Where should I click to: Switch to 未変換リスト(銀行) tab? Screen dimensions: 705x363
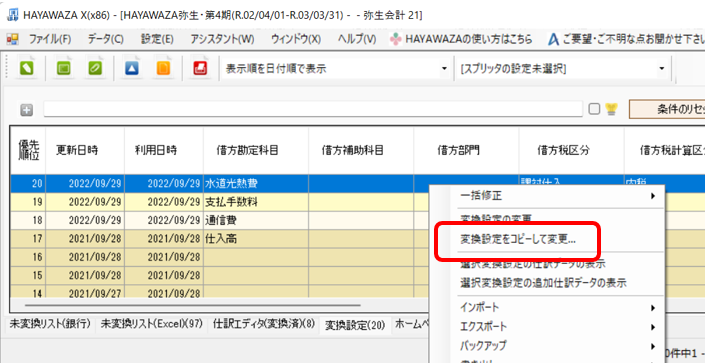(50, 324)
